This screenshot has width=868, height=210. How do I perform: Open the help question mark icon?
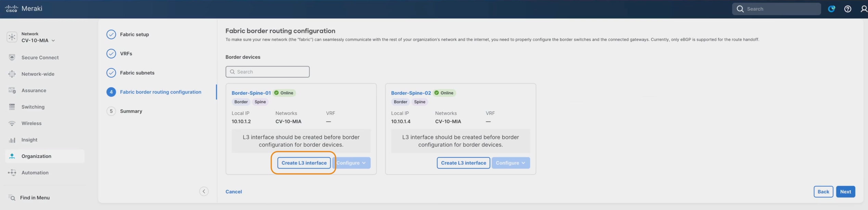(x=847, y=9)
